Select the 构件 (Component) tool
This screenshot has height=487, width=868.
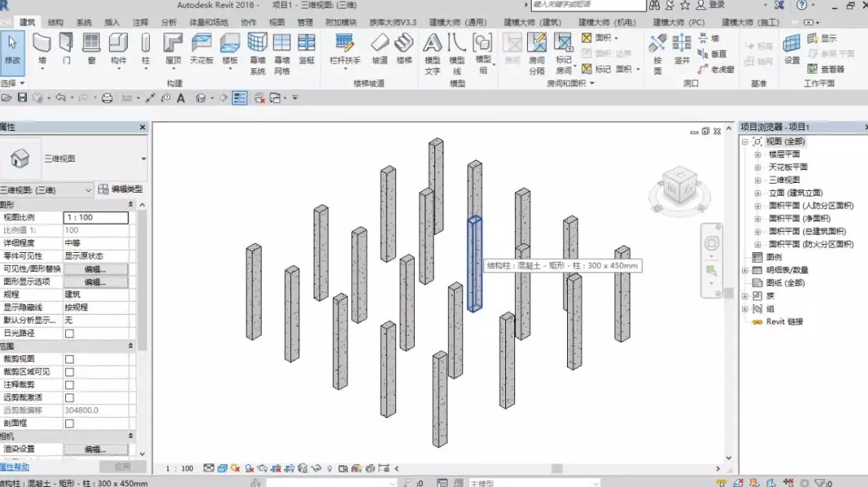119,50
